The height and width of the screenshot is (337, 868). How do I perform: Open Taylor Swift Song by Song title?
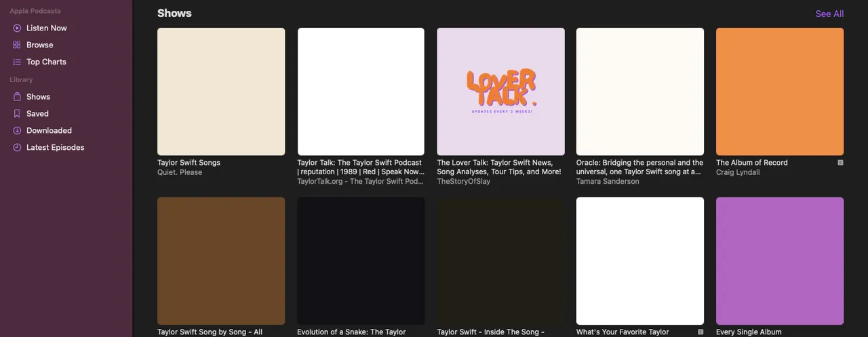click(x=210, y=332)
